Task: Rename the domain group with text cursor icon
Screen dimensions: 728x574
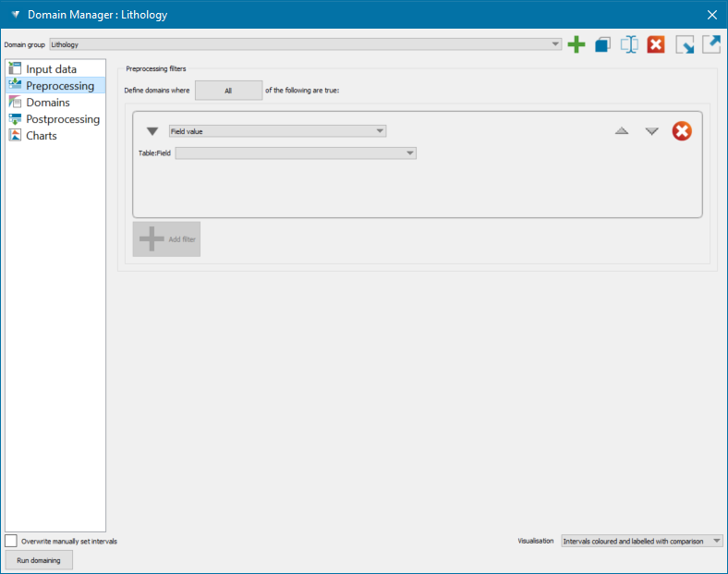Action: (x=629, y=44)
